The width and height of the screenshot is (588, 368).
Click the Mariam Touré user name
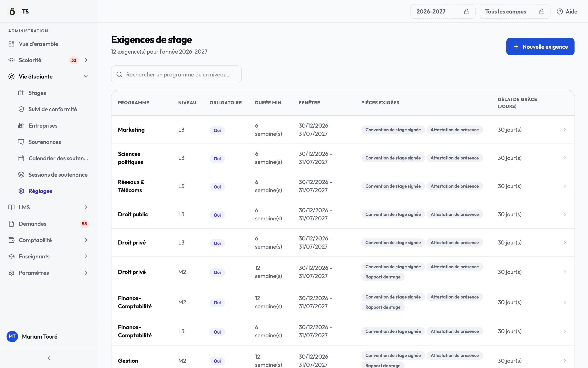point(40,337)
